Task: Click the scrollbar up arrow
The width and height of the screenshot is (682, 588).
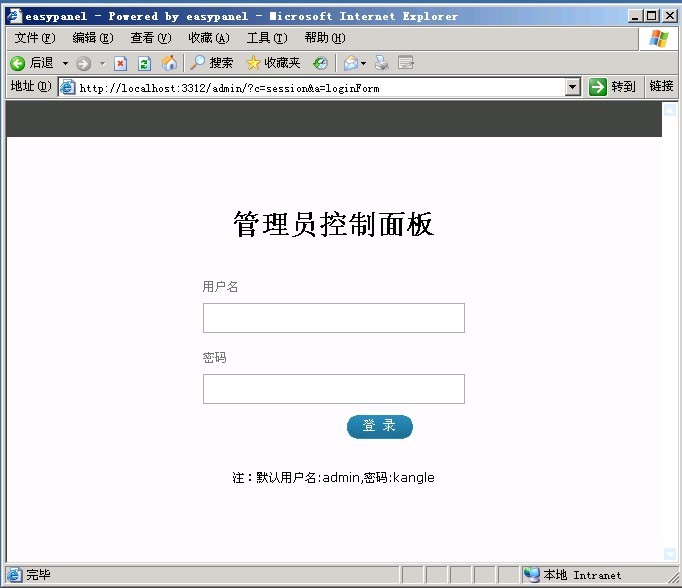Action: 669,110
